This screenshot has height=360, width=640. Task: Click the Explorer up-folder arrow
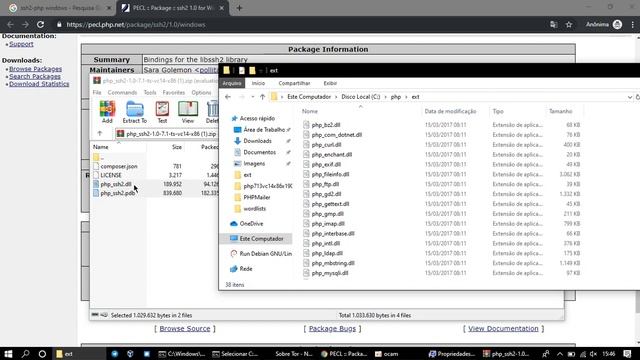(262, 97)
